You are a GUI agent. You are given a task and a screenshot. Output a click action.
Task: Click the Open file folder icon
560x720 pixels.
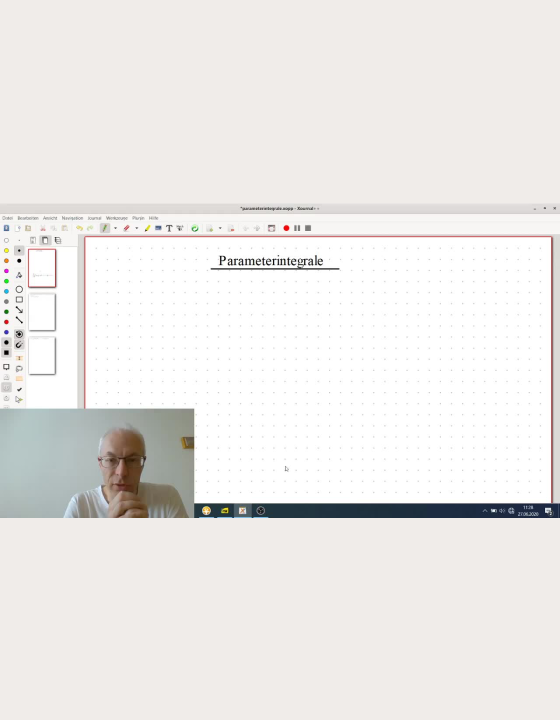click(x=28, y=228)
